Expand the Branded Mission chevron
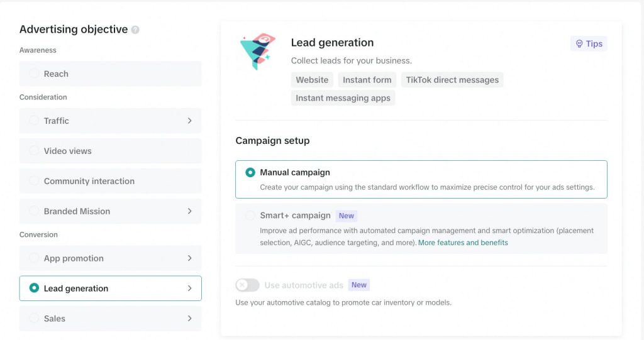The width and height of the screenshot is (644, 340). click(190, 211)
